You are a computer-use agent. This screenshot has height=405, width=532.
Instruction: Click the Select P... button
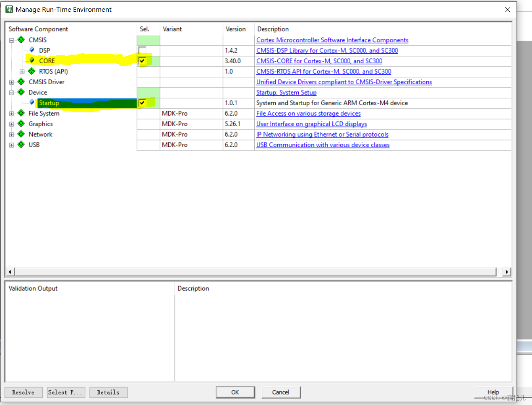tap(66, 392)
